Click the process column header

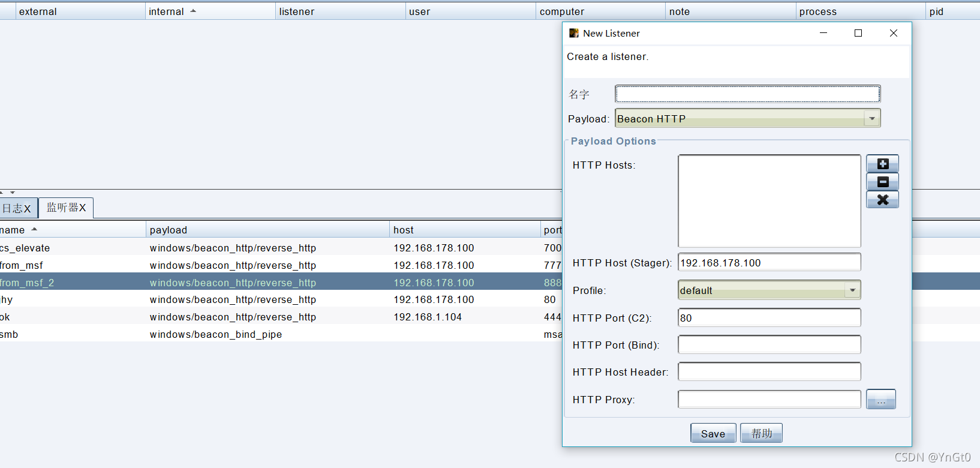(x=861, y=11)
